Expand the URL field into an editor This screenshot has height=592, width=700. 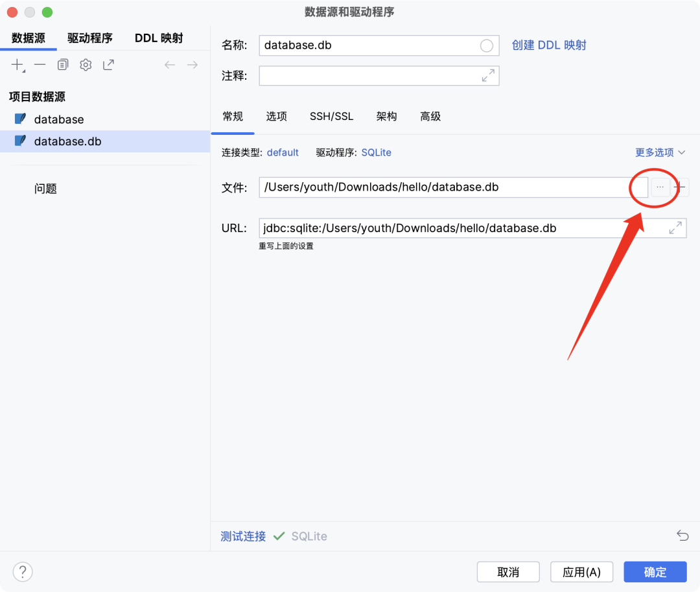[675, 228]
